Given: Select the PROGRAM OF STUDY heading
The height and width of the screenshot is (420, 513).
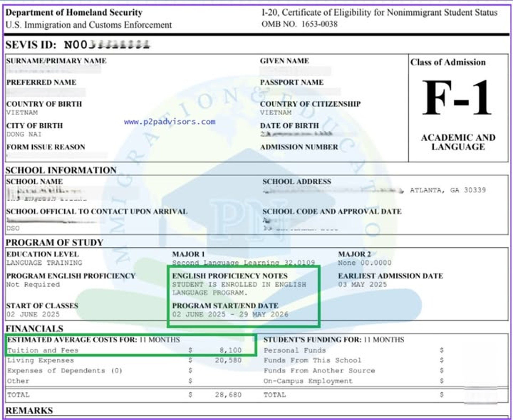Looking at the screenshot, I should coord(55,242).
